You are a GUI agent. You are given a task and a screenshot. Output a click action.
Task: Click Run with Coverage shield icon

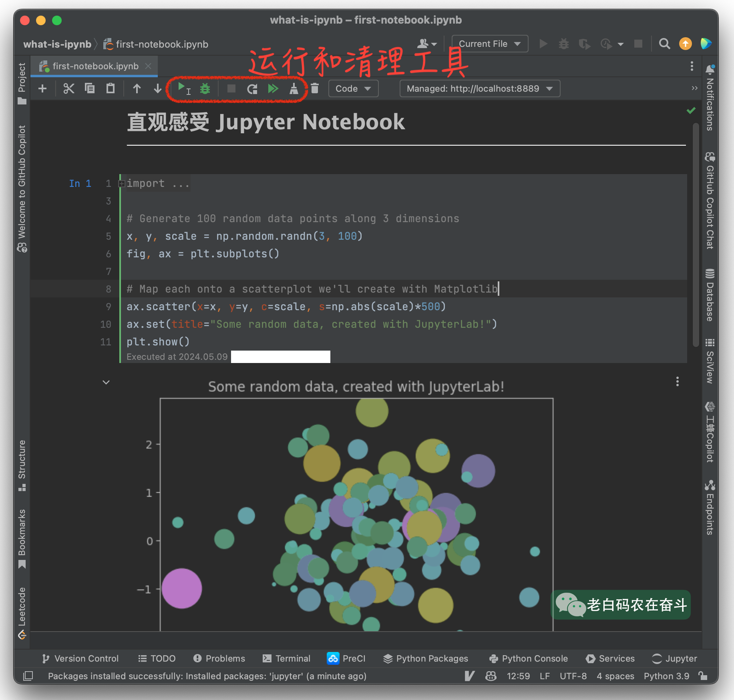[585, 44]
